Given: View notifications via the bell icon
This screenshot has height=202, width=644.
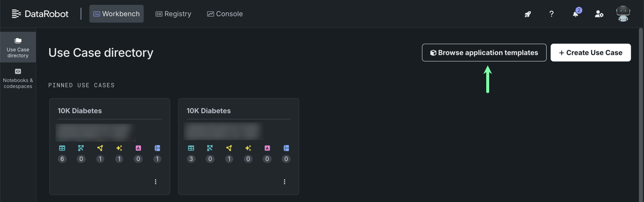Looking at the screenshot, I should pos(576,14).
